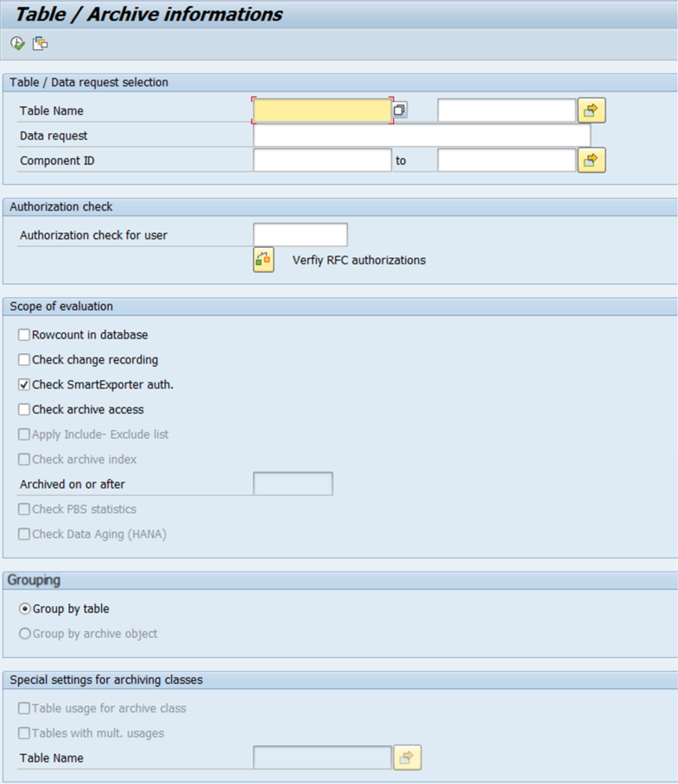The width and height of the screenshot is (678, 784).
Task: Select the Group by table radio button
Action: (x=25, y=609)
